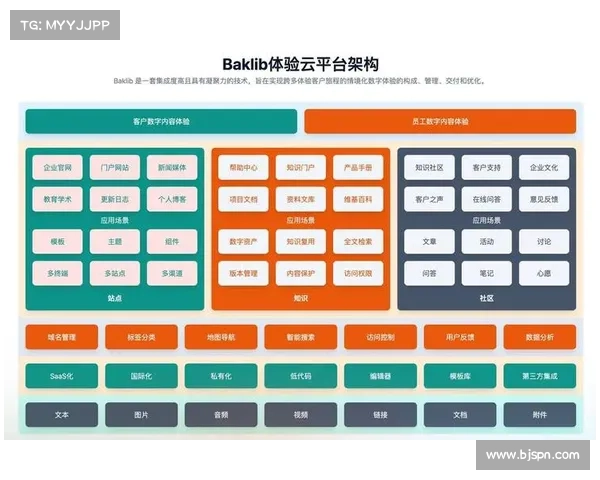This screenshot has height=480, width=600.
Task: Click the Baklib体验云平台架构 heading
Action: coord(300,64)
